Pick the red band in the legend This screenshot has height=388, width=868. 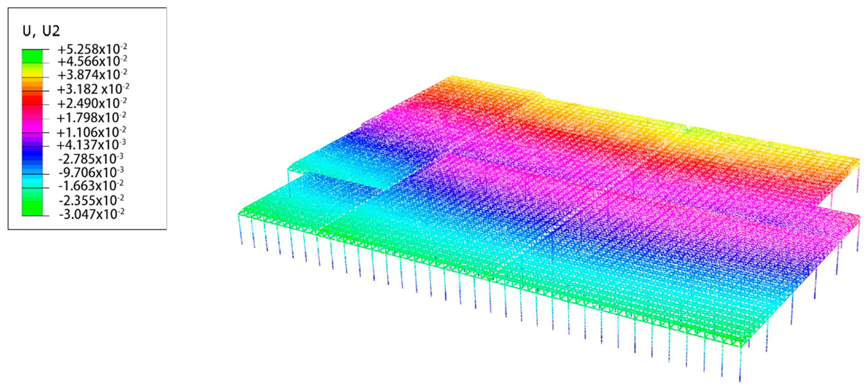32,99
